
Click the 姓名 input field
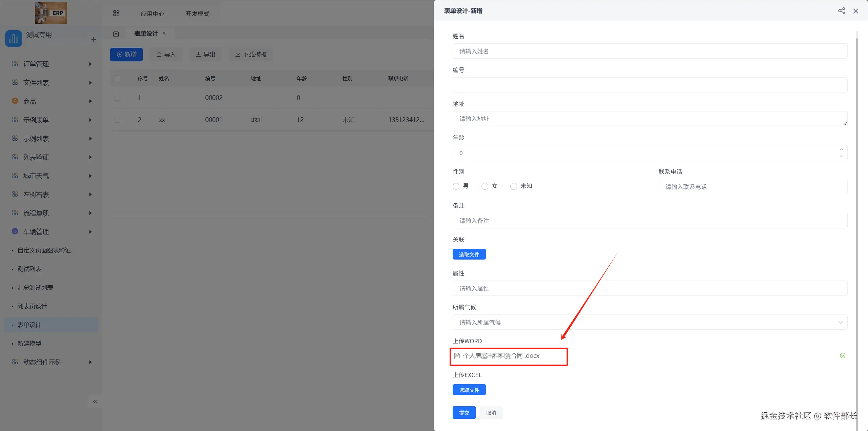649,51
